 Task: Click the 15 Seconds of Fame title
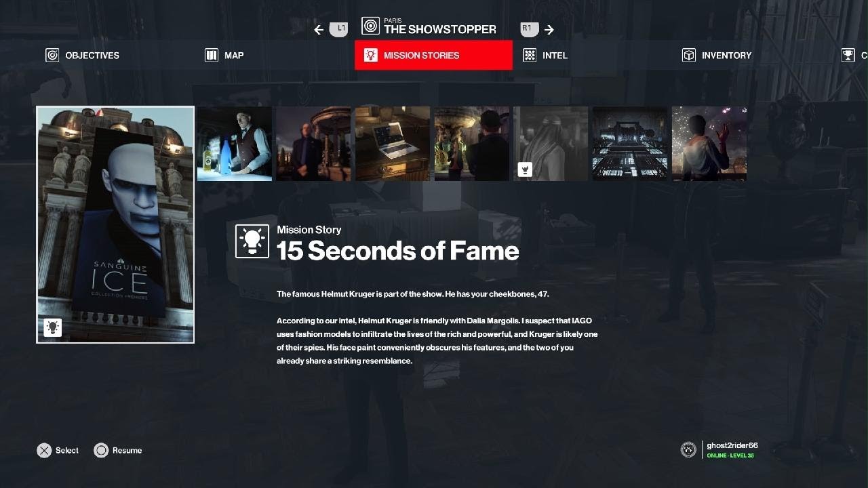point(398,251)
